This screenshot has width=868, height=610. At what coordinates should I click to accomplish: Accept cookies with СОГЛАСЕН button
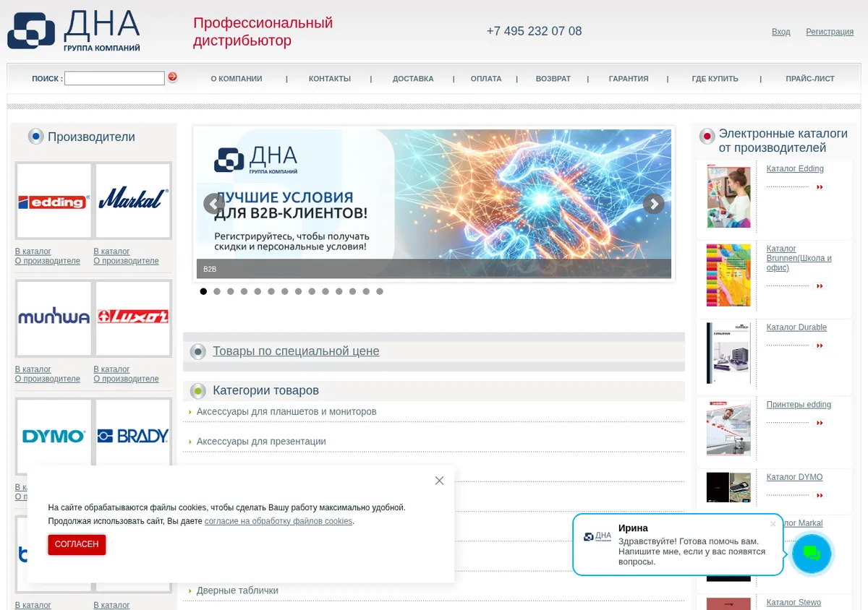77,544
